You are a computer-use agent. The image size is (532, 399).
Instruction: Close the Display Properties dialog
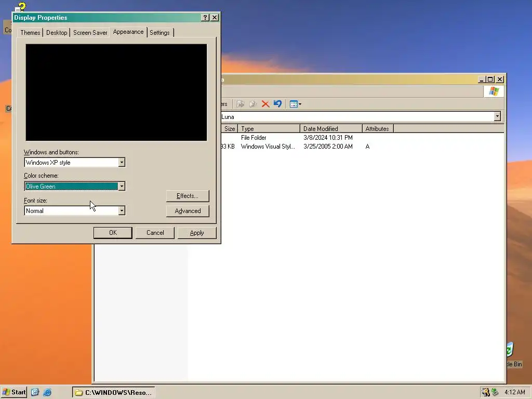pyautogui.click(x=215, y=18)
